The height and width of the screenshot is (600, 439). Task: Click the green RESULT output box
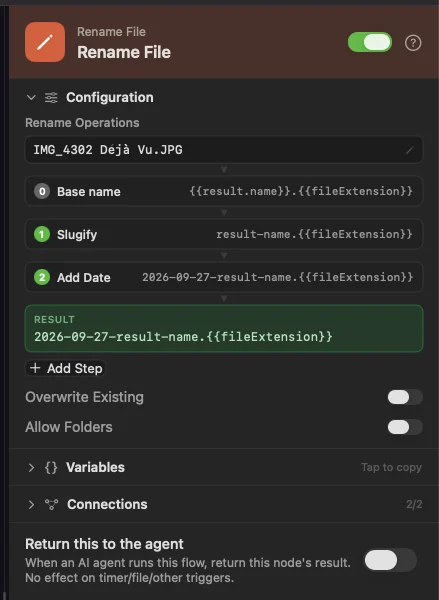(224, 328)
